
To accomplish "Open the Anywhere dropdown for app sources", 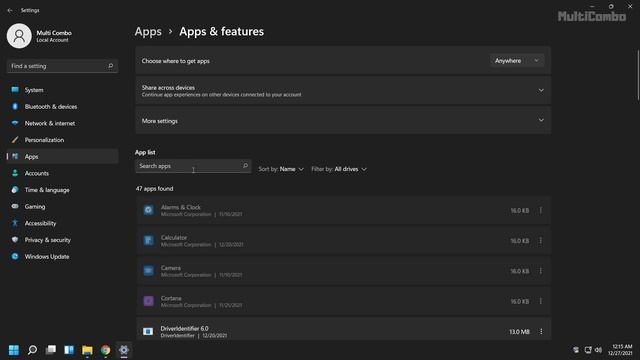I will click(x=516, y=61).
